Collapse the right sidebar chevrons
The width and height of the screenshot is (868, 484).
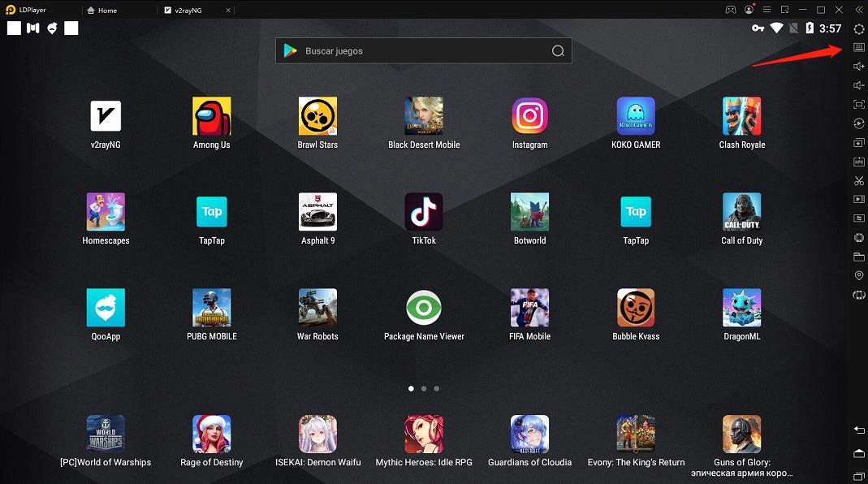(858, 10)
